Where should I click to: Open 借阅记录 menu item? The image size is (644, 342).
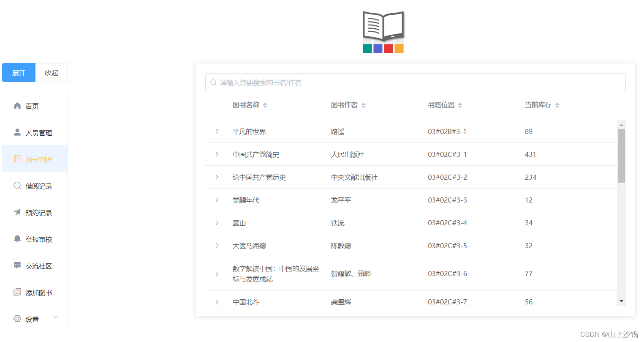[x=35, y=186]
